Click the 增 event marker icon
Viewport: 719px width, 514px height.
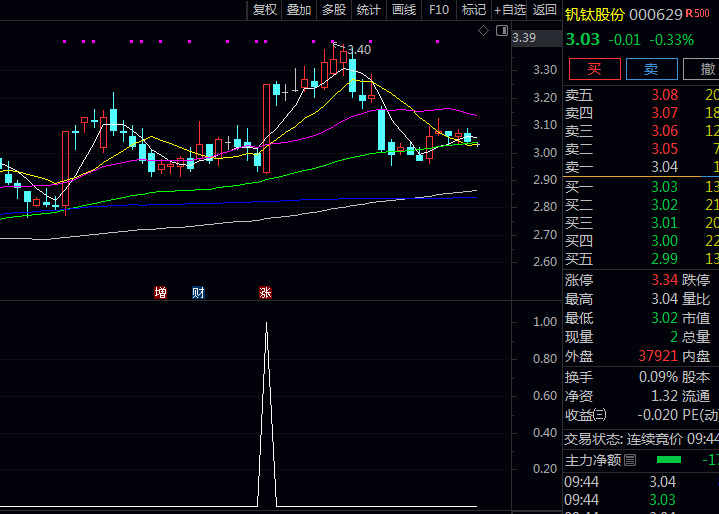[x=160, y=293]
